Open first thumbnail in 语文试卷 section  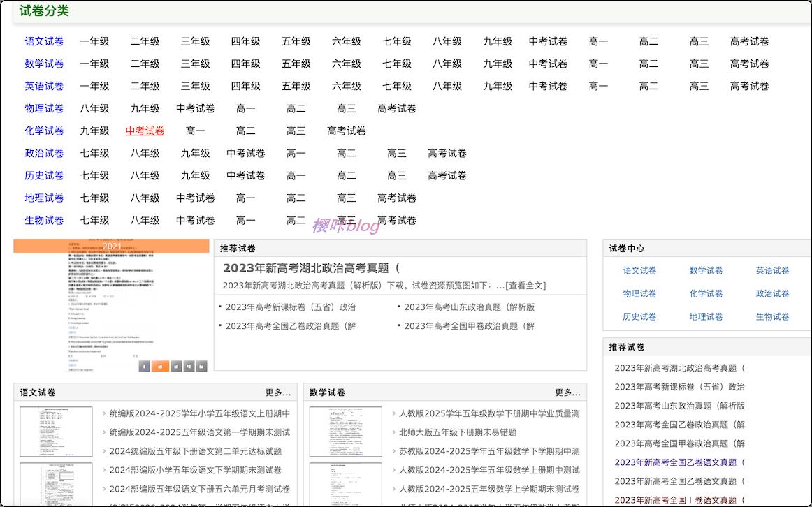pyautogui.click(x=56, y=432)
